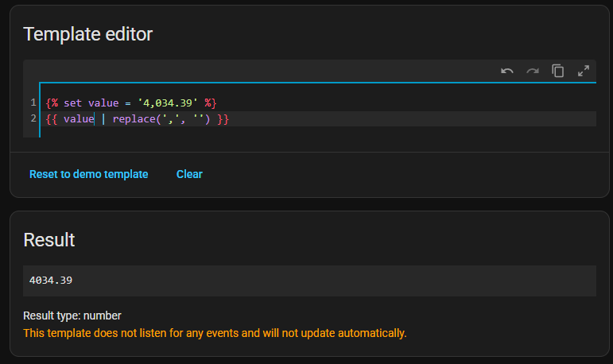Clear the template editor
613x364 pixels.
pos(189,174)
